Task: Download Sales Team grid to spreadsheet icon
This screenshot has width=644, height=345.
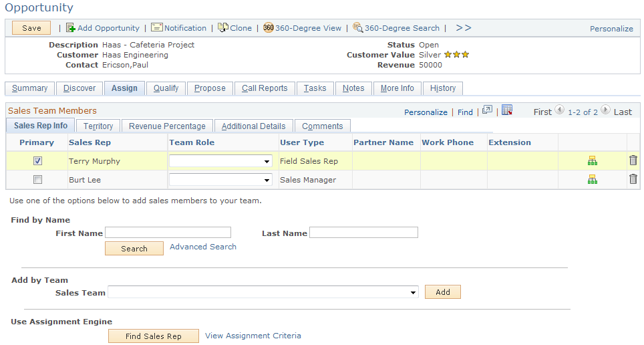Action: (507, 110)
